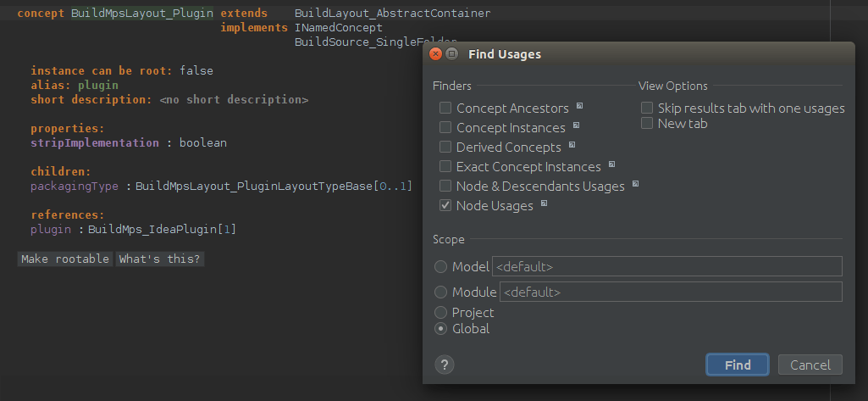868x401 pixels.
Task: Click arrow icon beside Node & Descendants Usages
Action: tap(635, 184)
